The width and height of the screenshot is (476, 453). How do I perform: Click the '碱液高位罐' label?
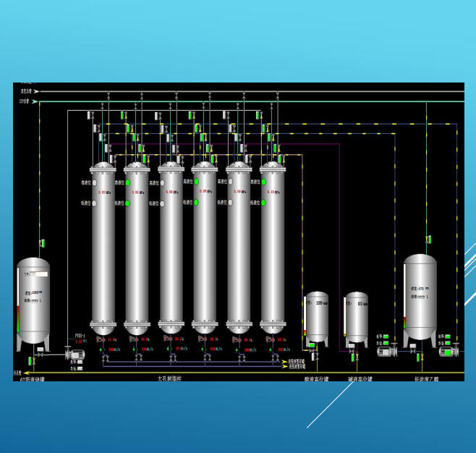coord(360,379)
